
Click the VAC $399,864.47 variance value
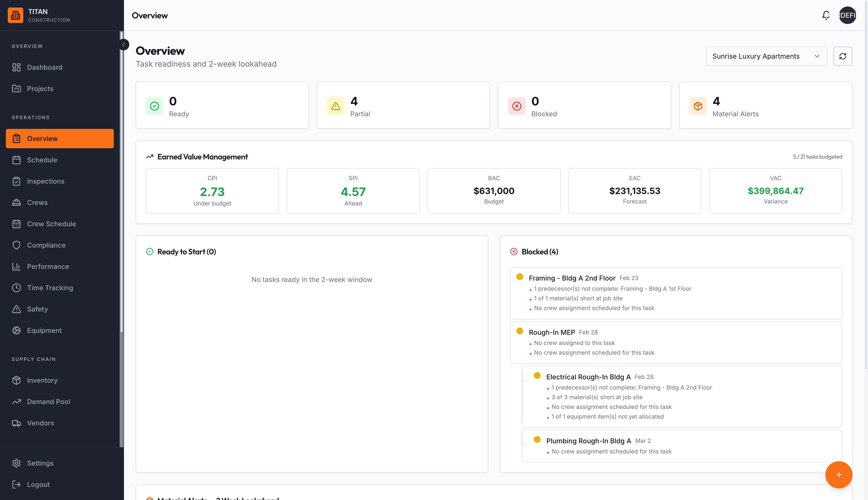775,191
